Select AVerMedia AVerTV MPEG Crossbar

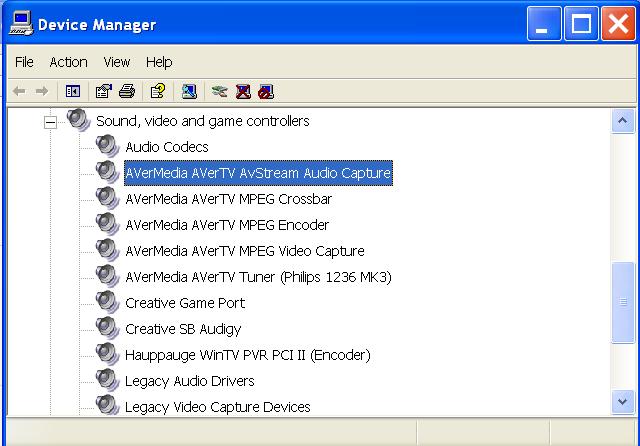tap(229, 199)
